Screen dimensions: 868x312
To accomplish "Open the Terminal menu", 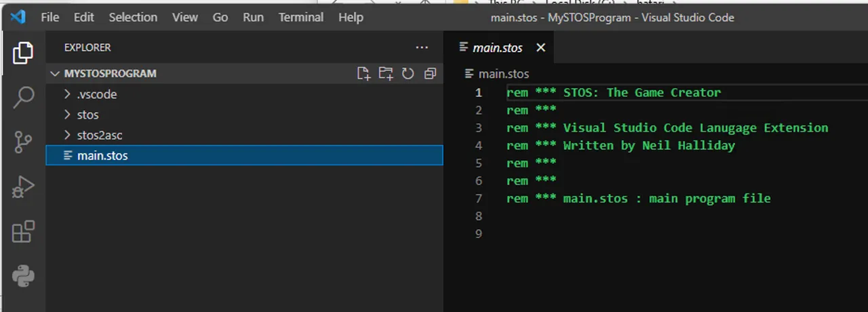I will [x=301, y=18].
